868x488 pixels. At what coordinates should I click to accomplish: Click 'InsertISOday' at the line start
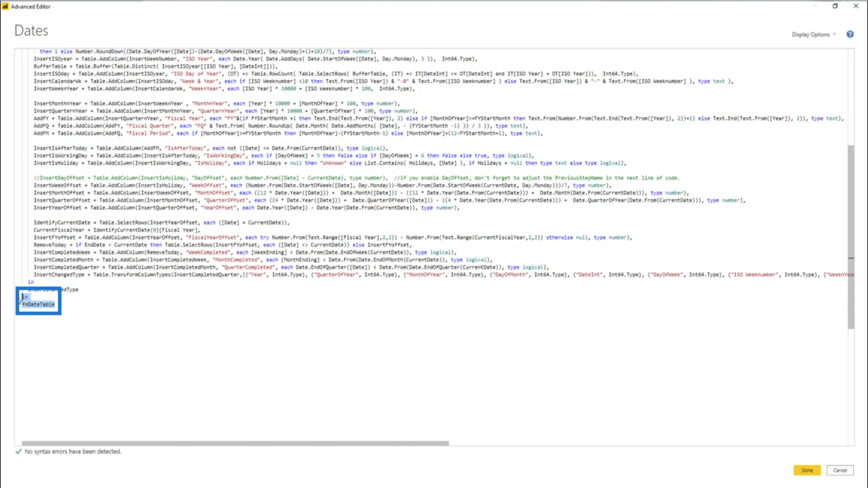pos(52,74)
